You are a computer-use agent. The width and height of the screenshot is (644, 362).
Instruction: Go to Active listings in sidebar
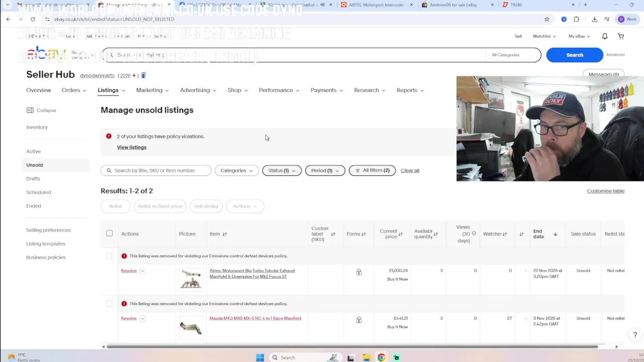click(34, 151)
